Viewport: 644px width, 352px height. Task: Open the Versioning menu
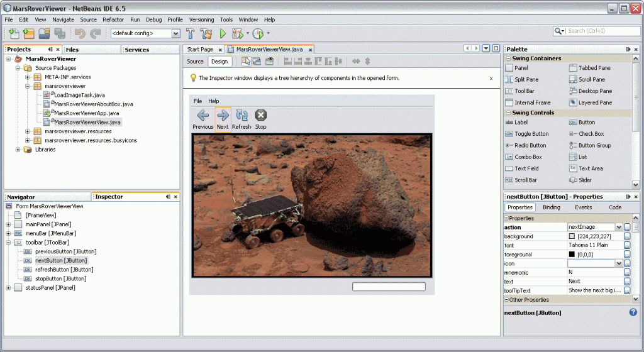tap(201, 19)
